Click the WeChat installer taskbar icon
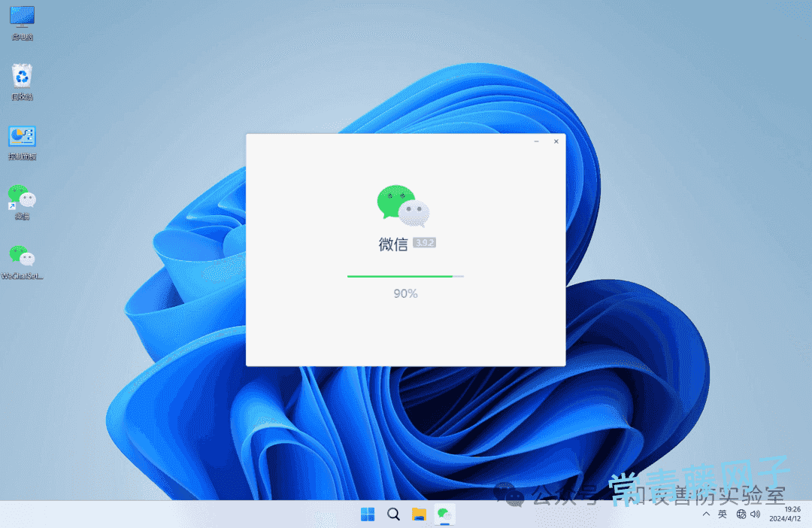This screenshot has height=528, width=812. pyautogui.click(x=444, y=514)
